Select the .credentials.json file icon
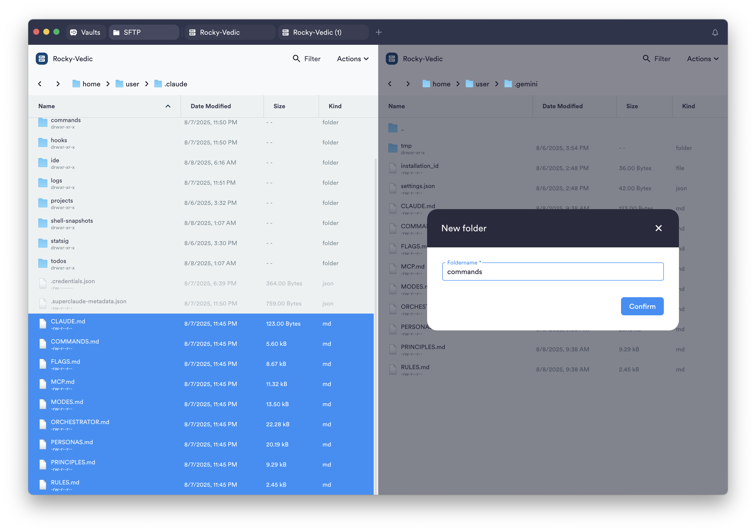 pyautogui.click(x=43, y=283)
